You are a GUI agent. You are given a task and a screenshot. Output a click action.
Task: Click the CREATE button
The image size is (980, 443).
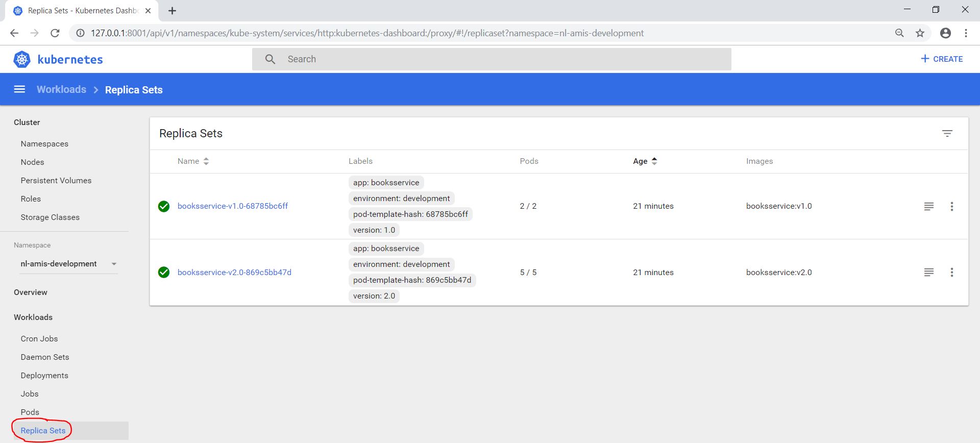tap(942, 59)
